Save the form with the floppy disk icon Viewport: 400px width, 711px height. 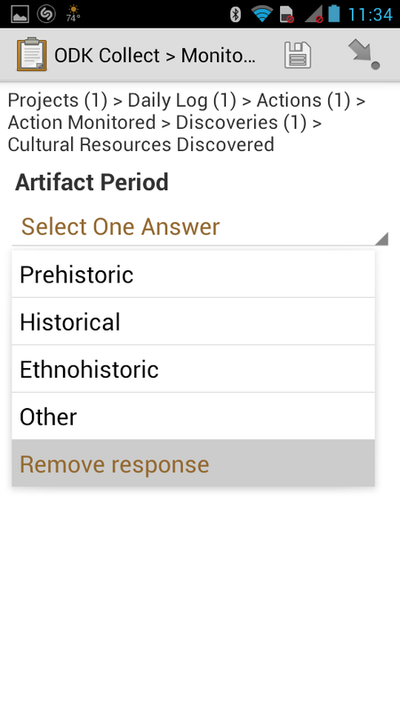[298, 55]
